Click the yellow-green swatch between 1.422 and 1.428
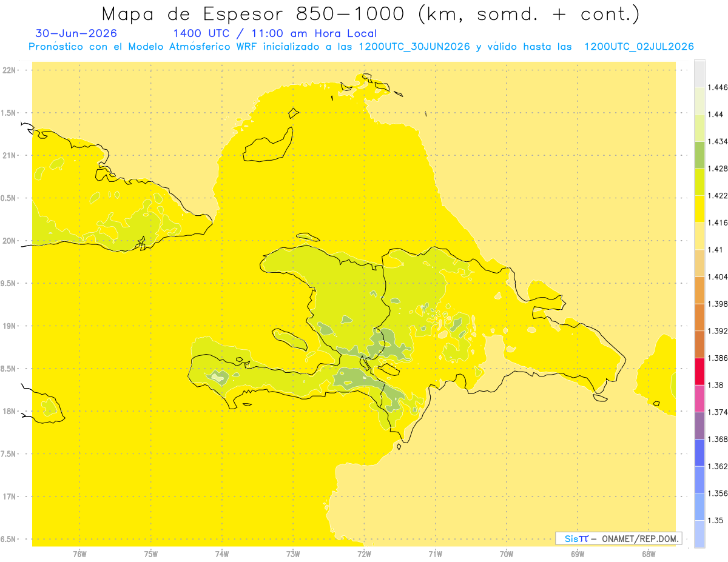Image resolution: width=728 pixels, height=562 pixels. (699, 182)
